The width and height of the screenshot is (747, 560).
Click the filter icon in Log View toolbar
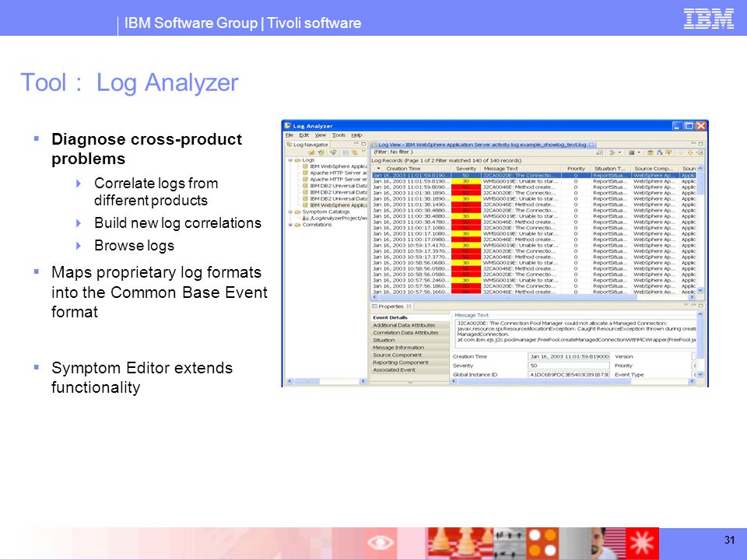coord(612,152)
